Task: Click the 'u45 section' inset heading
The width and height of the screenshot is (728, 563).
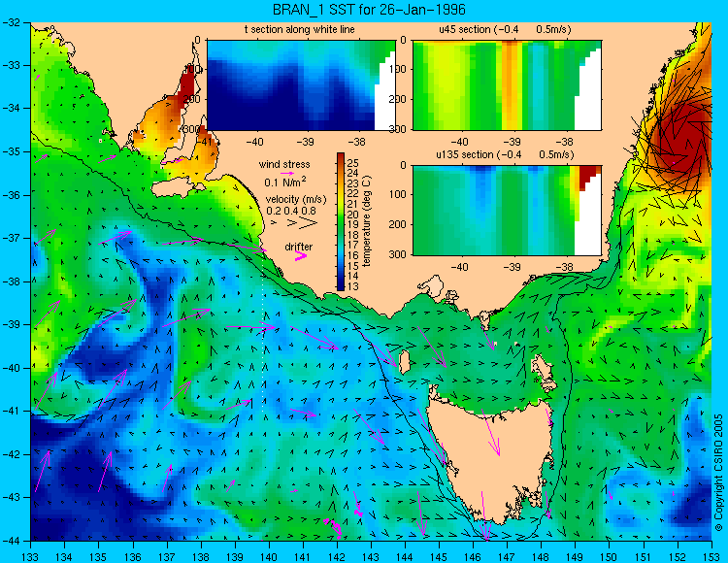Action: click(x=505, y=30)
